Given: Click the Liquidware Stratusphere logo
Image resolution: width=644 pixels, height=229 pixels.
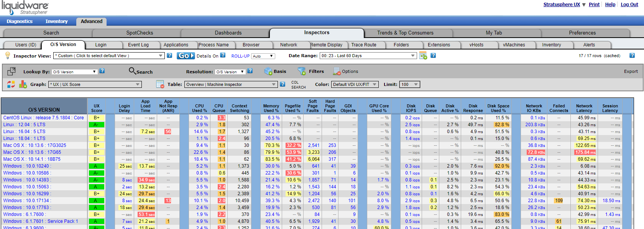Looking at the screenshot, I should click(25, 7).
